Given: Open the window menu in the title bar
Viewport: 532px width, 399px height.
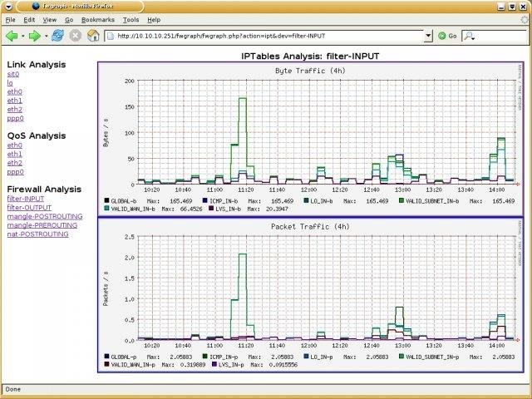Looking at the screenshot, I should click(x=8, y=7).
